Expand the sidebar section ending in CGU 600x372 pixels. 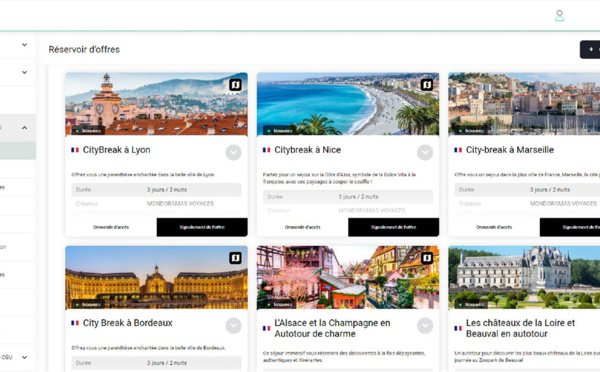tap(24, 357)
